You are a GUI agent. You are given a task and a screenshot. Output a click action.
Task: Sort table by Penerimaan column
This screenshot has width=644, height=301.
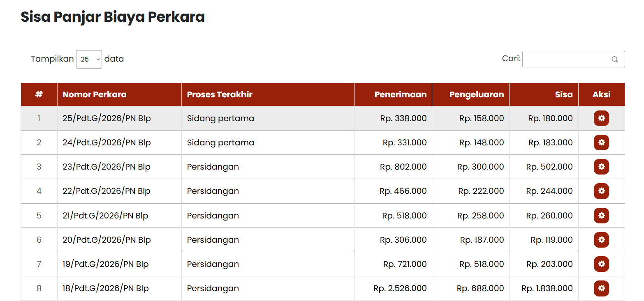[393, 94]
